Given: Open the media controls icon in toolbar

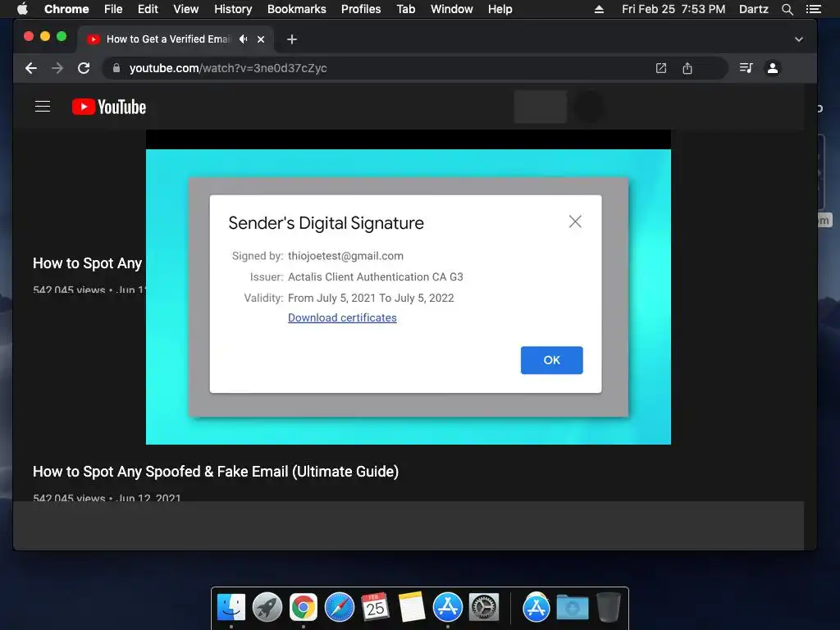Looking at the screenshot, I should tap(746, 68).
